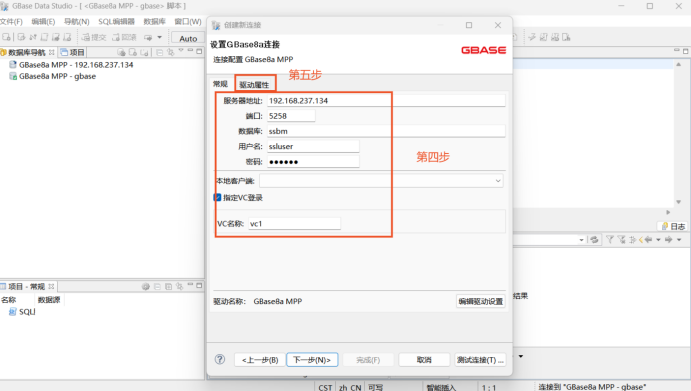Screen dimensions: 691x391
Task: Maximize the 项目 - 常规 panel
Action: (199, 286)
